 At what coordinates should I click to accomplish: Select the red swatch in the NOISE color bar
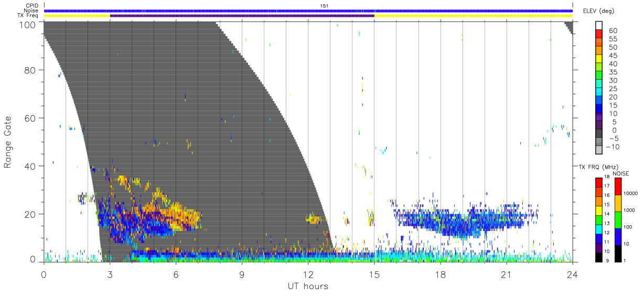click(617, 186)
